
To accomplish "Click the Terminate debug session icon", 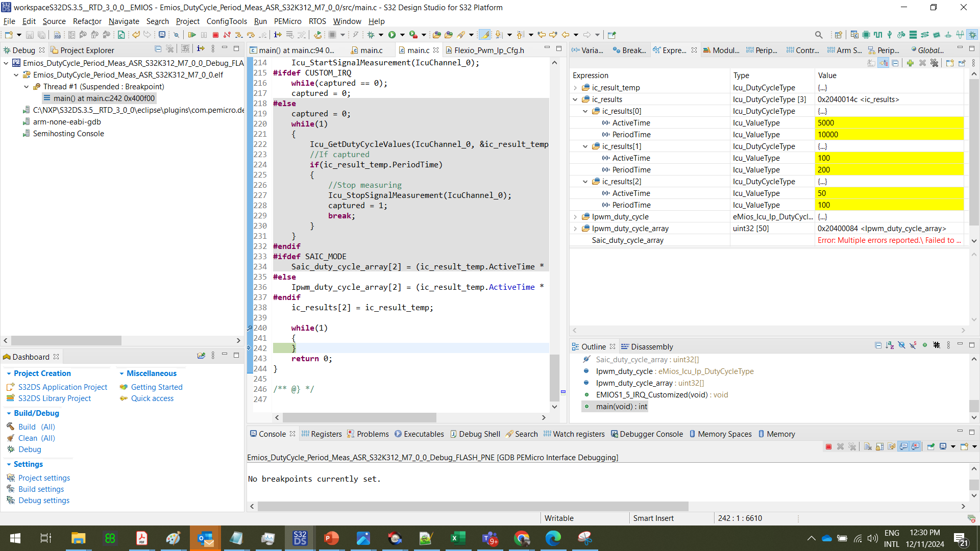I will [x=216, y=35].
